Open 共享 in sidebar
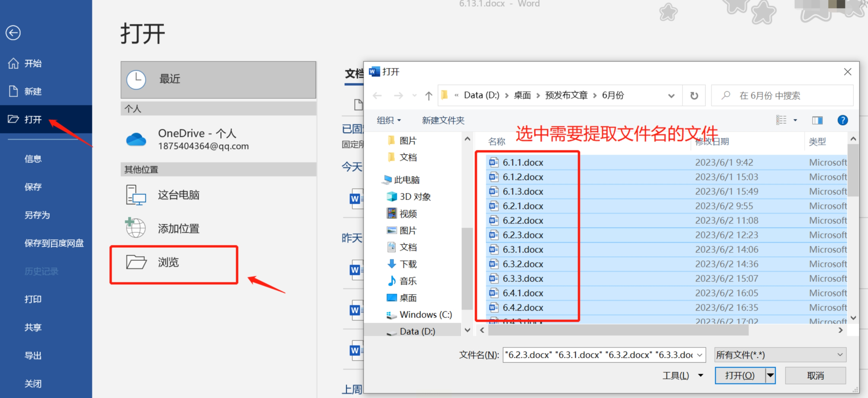 tap(33, 327)
